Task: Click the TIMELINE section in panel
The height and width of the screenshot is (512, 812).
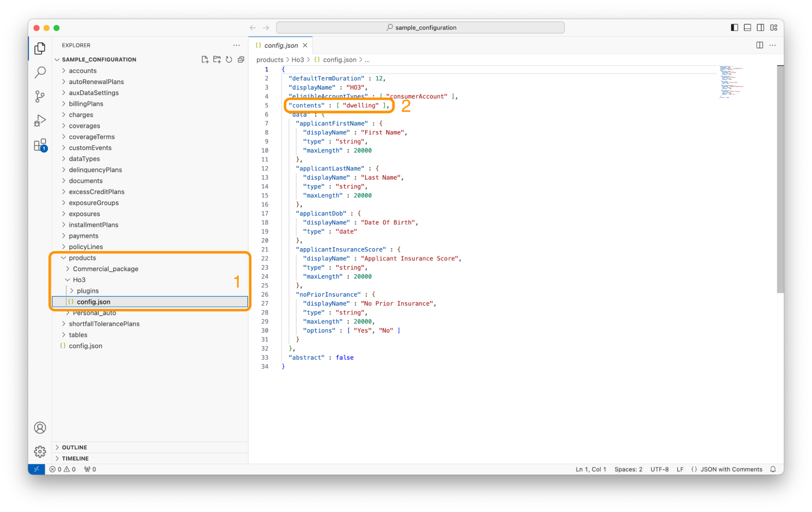Action: pos(76,458)
